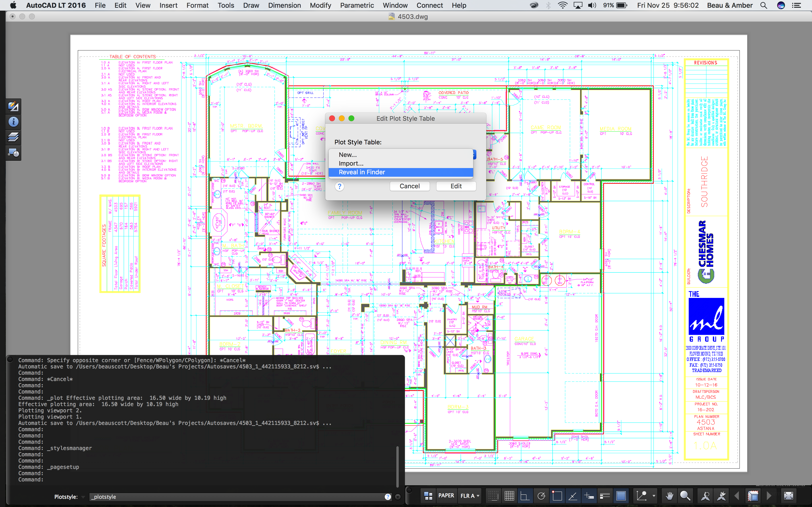Open the Layers palette icon
Viewport: 812px width, 507px height.
(14, 137)
